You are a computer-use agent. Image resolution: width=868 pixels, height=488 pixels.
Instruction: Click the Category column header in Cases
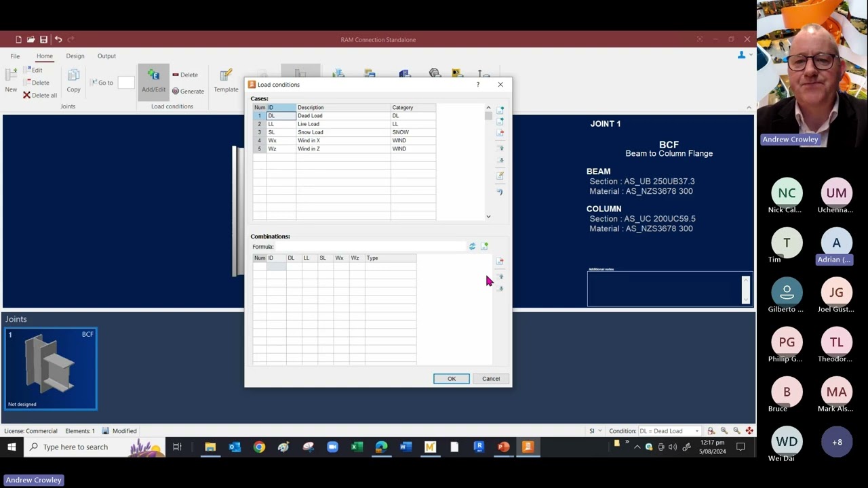(x=413, y=107)
